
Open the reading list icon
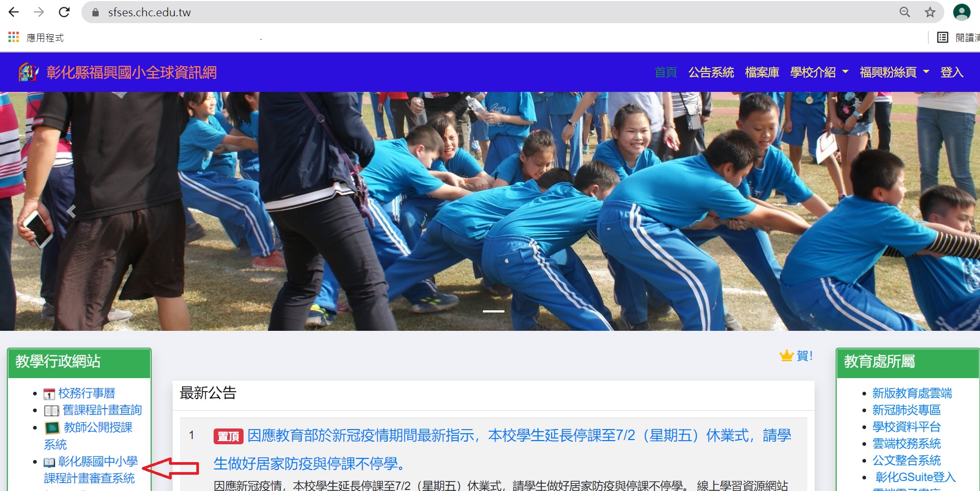[943, 37]
